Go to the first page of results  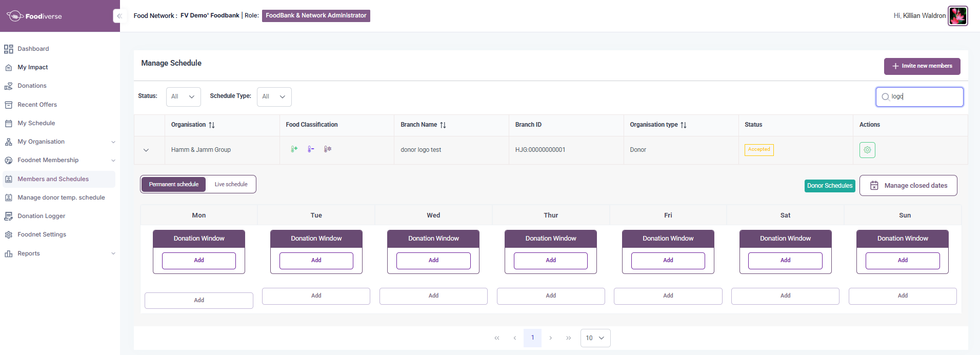[497, 338]
